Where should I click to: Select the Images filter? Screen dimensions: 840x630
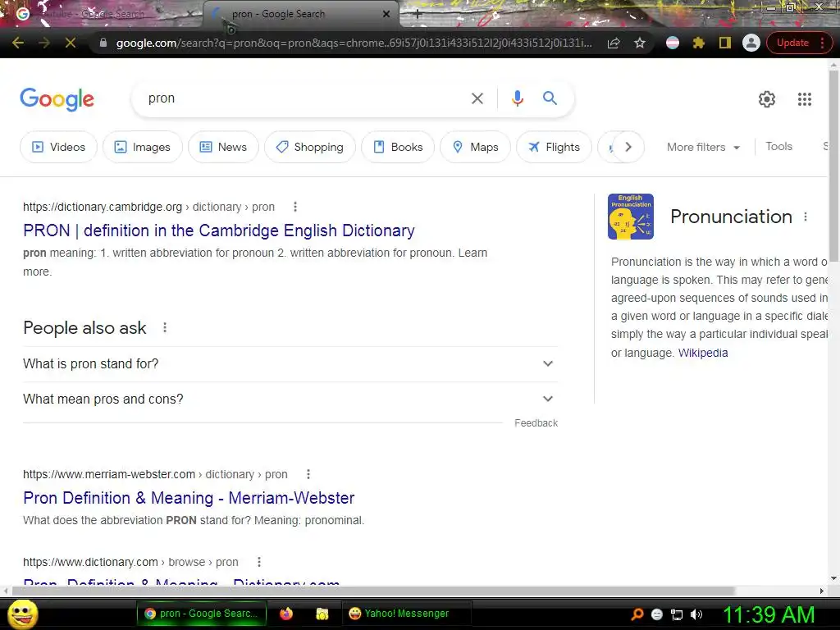tap(143, 147)
